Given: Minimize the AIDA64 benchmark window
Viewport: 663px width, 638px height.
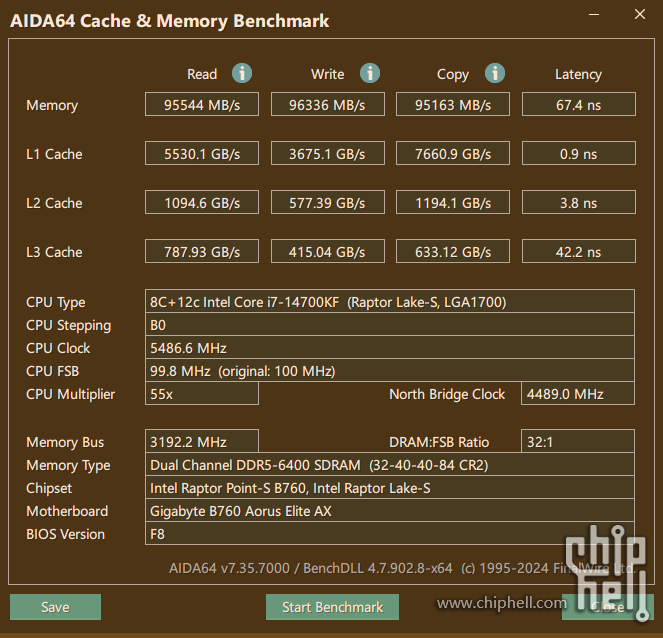Looking at the screenshot, I should [594, 14].
